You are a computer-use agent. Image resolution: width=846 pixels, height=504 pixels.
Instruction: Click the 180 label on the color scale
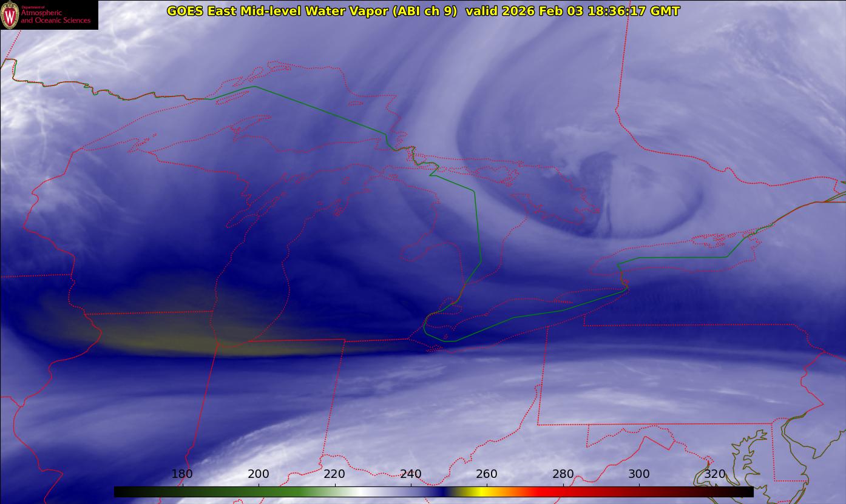pyautogui.click(x=182, y=474)
